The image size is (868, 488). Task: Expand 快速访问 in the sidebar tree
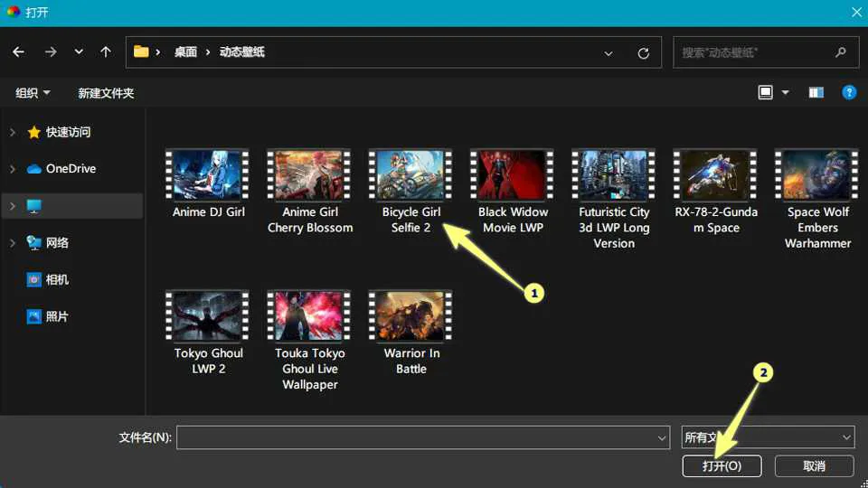click(12, 132)
